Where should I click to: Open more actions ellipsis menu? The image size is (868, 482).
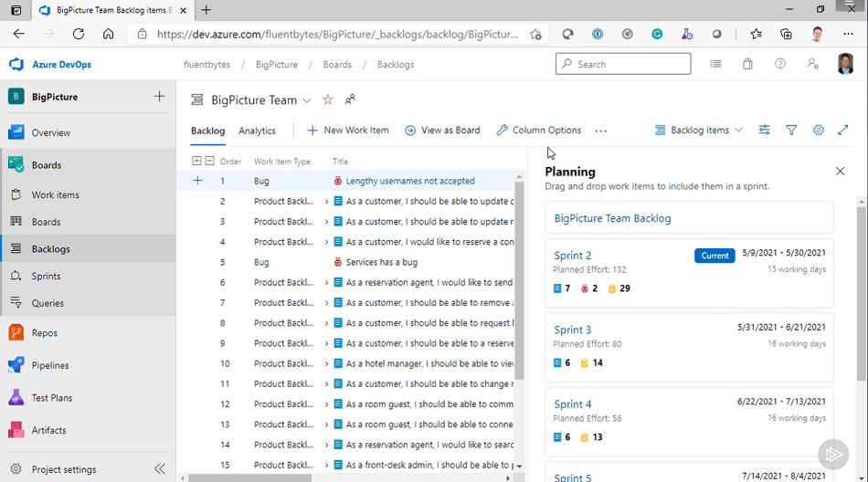coord(600,131)
